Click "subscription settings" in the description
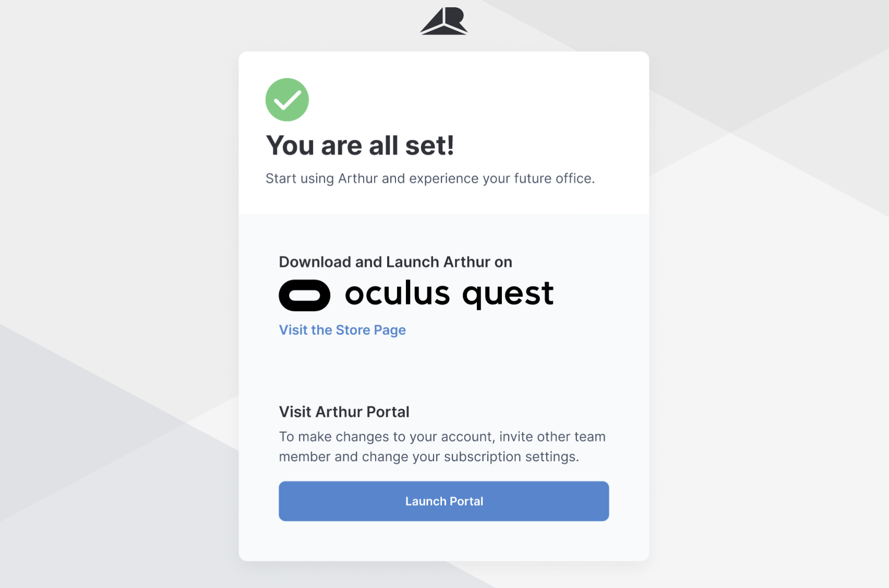This screenshot has height=588, width=889. coord(511,457)
